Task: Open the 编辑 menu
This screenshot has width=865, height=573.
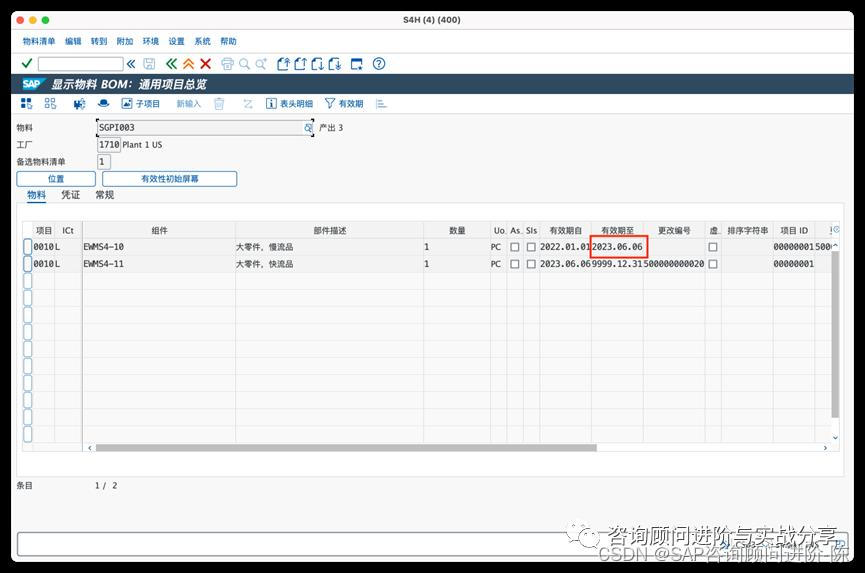Action: click(x=73, y=41)
